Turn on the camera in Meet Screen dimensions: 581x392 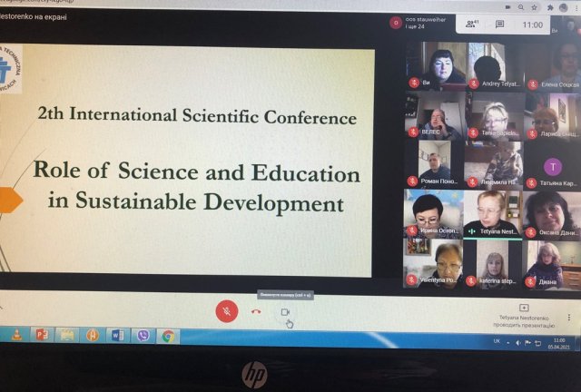[285, 311]
